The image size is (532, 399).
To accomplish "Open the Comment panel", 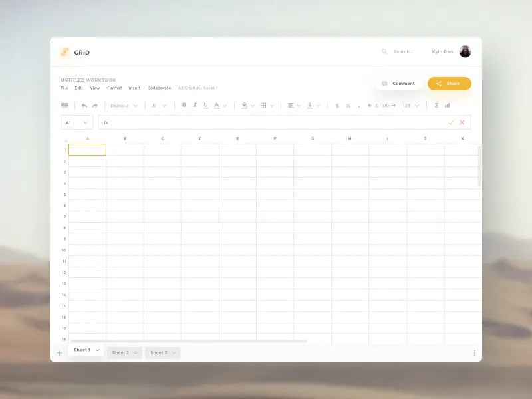I will tap(399, 83).
